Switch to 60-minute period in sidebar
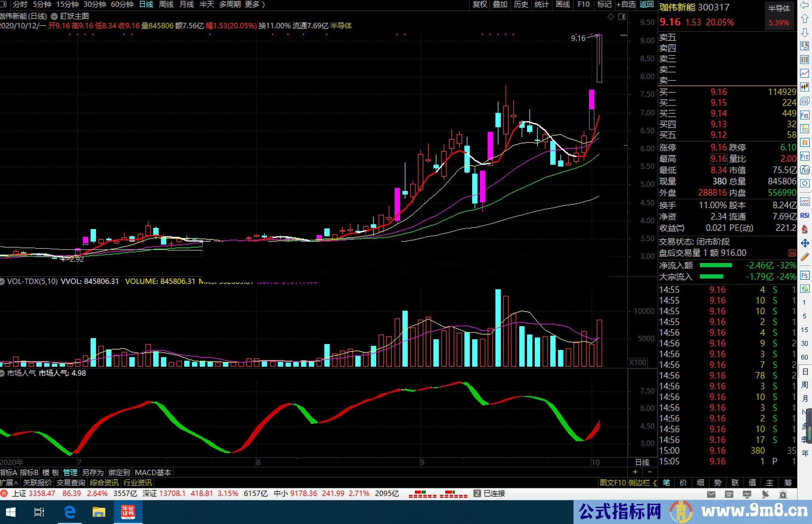Image resolution: width=812 pixels, height=524 pixels. (804, 357)
